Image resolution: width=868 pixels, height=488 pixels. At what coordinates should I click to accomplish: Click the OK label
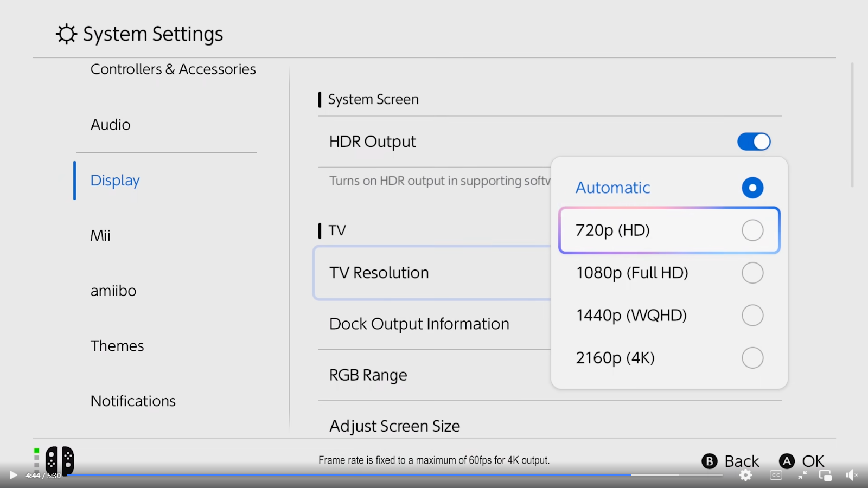click(x=813, y=461)
